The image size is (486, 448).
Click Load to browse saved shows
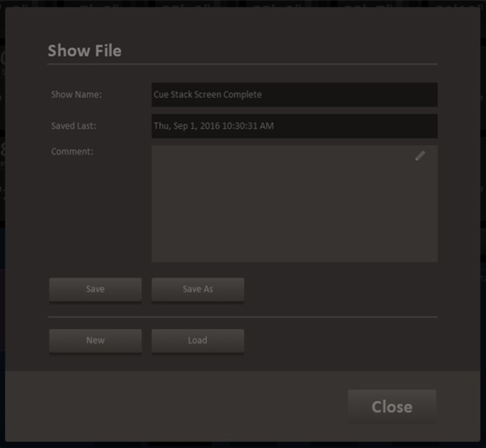(x=198, y=340)
